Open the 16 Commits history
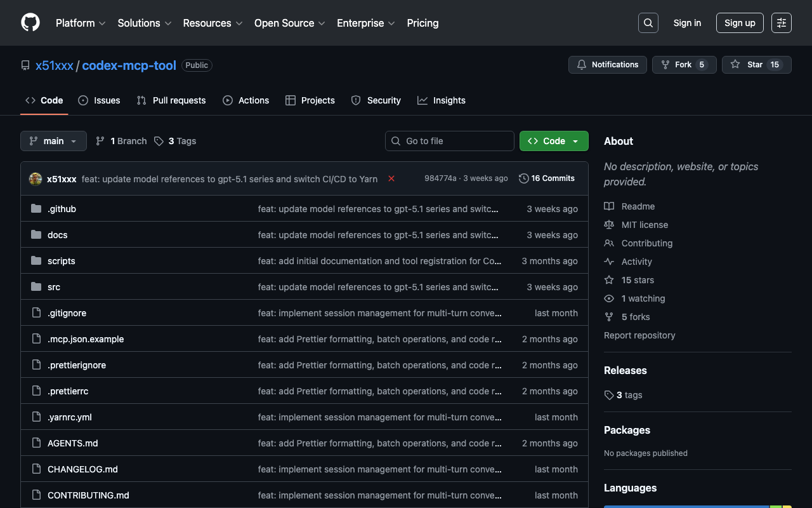The height and width of the screenshot is (508, 812). click(546, 178)
